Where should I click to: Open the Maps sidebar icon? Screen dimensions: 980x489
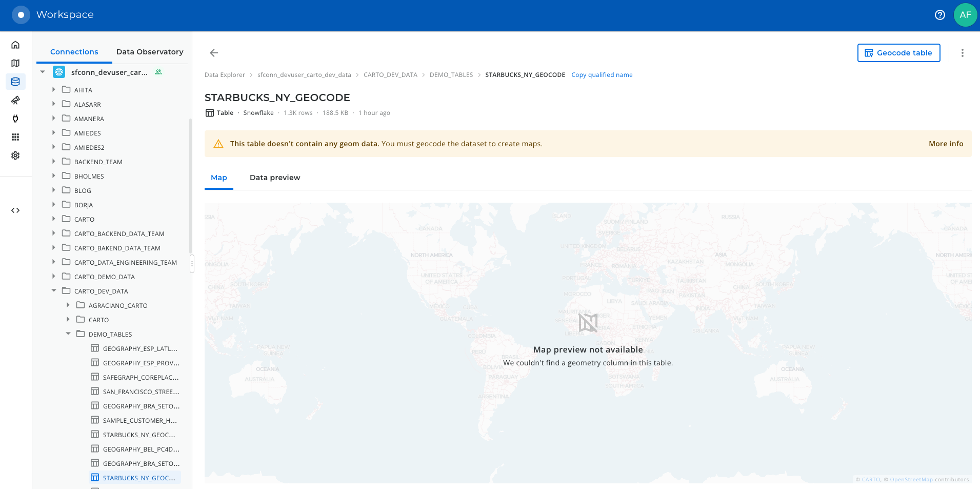[15, 63]
